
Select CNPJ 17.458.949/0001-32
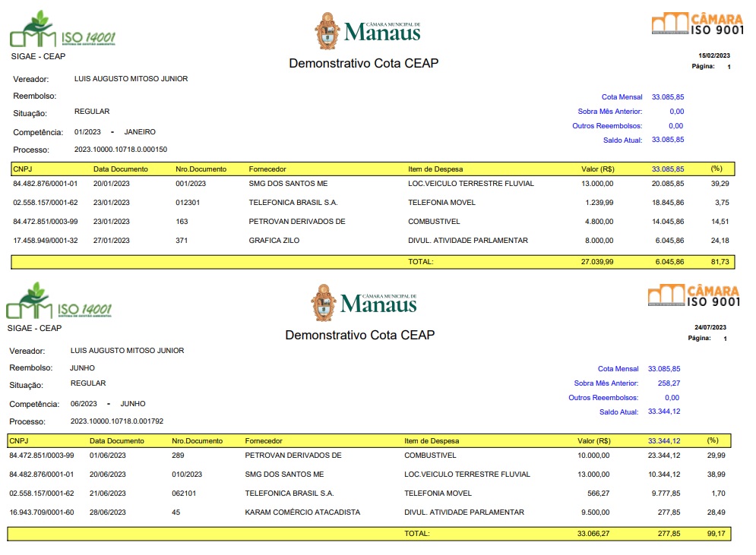46,241
